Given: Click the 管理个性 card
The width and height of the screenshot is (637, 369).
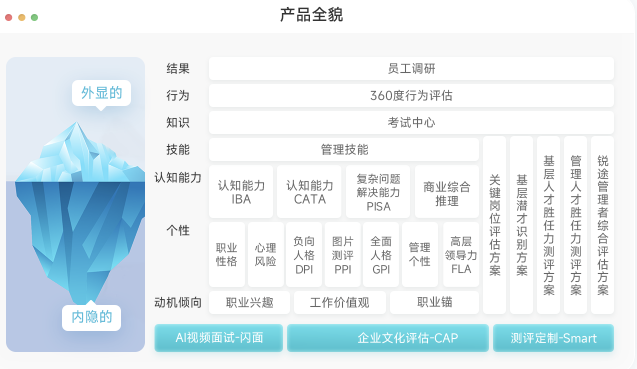Looking at the screenshot, I should coord(420,254).
